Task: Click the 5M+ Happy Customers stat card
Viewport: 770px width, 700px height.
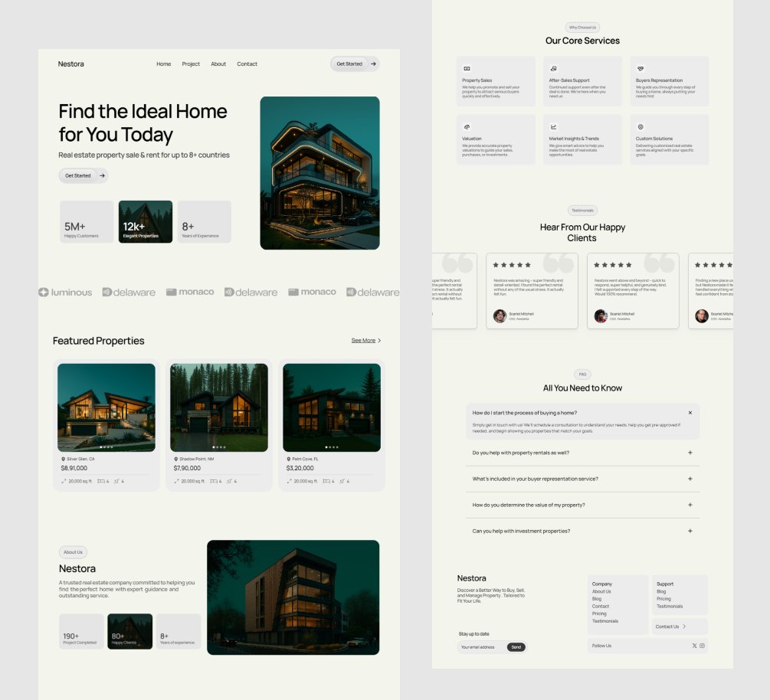Action: pos(87,222)
